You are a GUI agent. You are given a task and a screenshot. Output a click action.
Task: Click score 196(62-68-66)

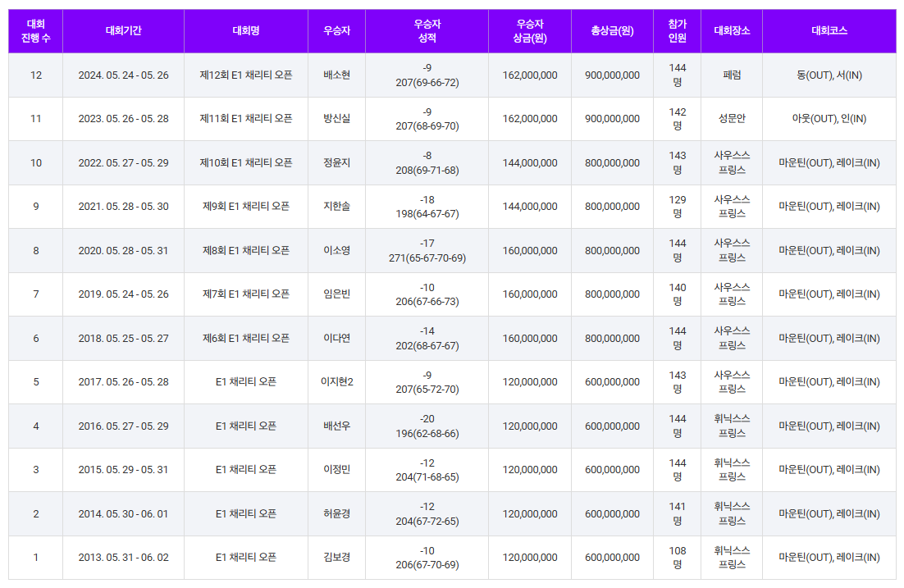pos(427,433)
